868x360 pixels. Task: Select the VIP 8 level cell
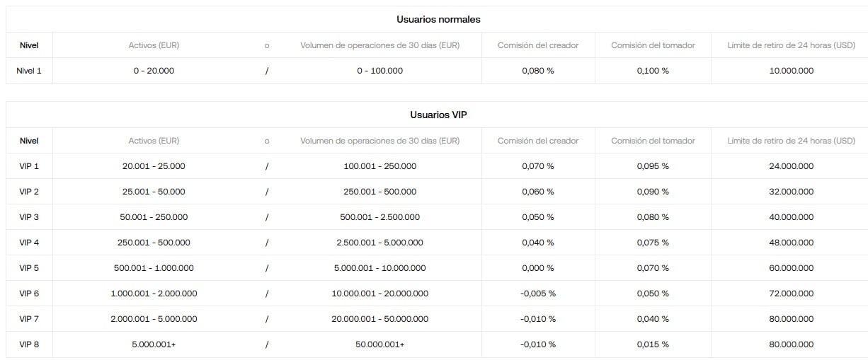(29, 344)
